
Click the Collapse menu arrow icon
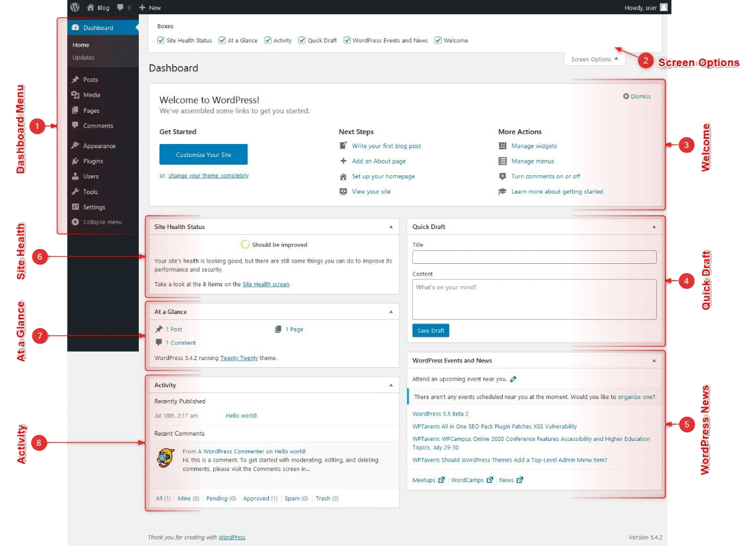75,223
